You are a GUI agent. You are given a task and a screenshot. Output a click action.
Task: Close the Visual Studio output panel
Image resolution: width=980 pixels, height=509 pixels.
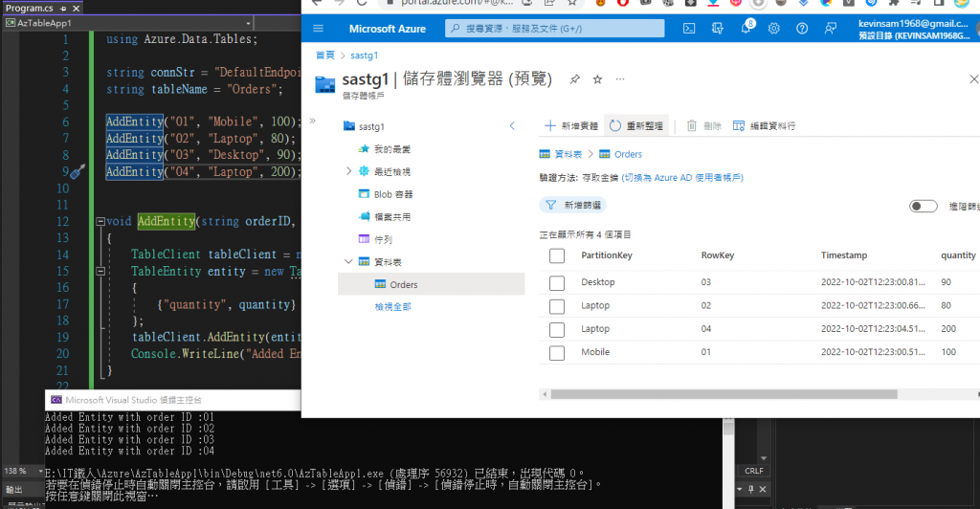coord(763,489)
